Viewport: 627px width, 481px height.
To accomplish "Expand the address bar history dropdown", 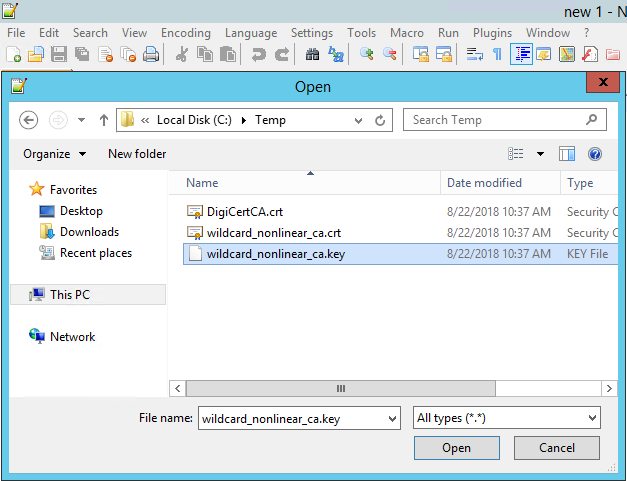I will [x=358, y=120].
